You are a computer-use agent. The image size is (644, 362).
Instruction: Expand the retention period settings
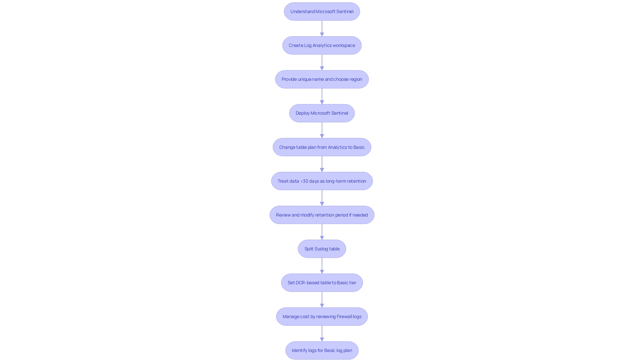coord(322,215)
